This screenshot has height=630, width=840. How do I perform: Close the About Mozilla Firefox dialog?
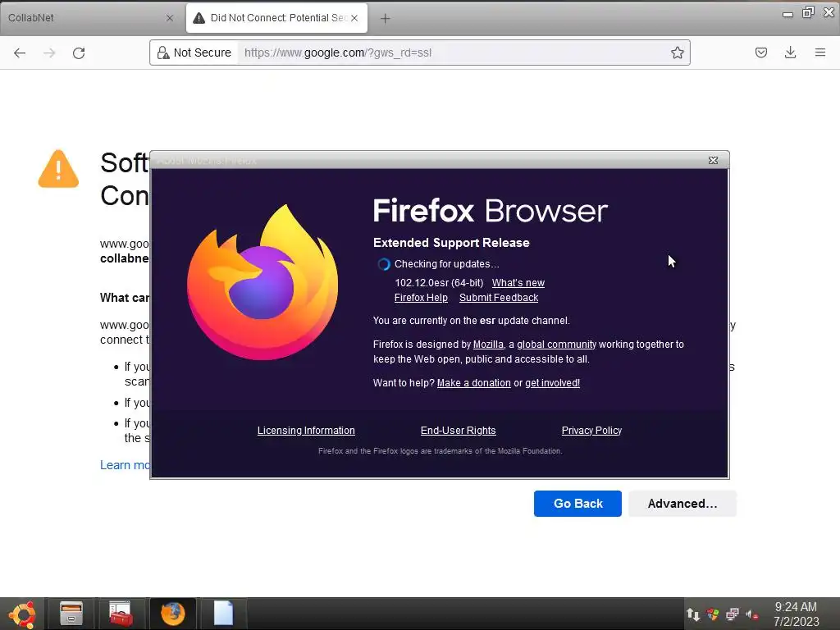713,160
